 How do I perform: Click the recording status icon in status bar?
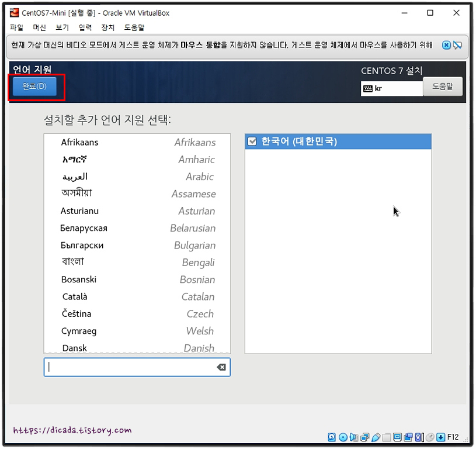pos(408,437)
